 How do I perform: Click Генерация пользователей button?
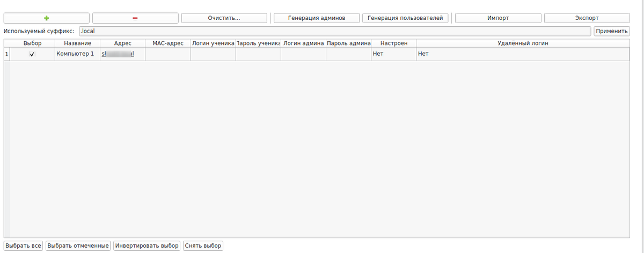click(405, 18)
